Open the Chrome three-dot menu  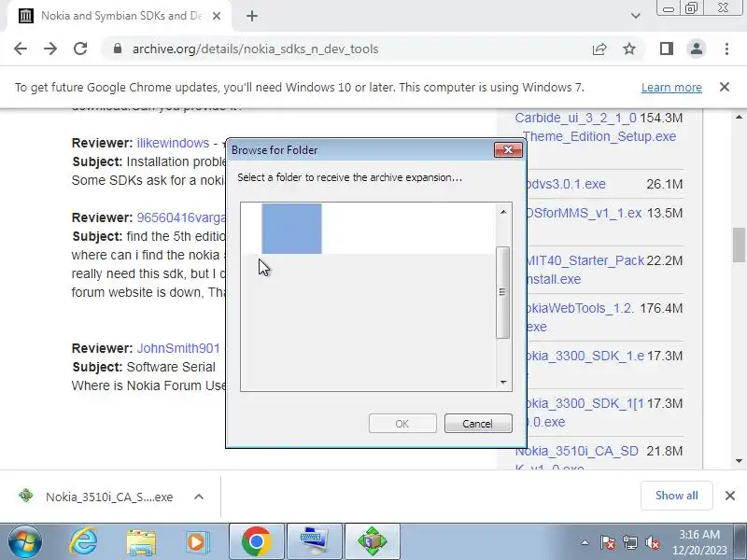point(726,49)
